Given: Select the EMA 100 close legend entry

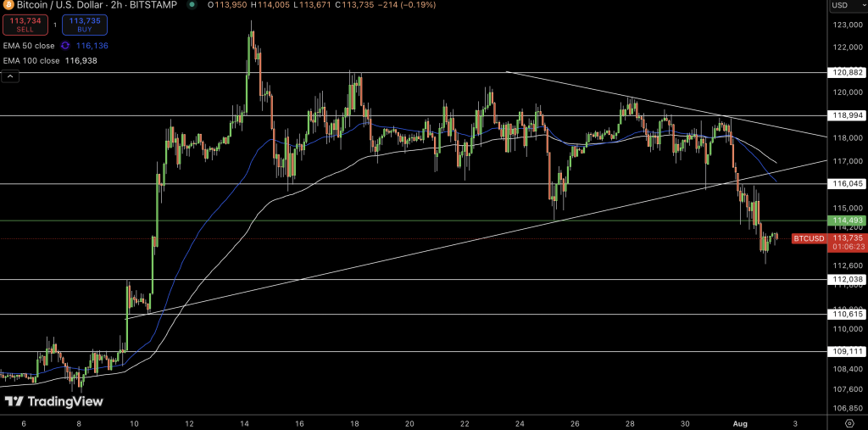Looking at the screenshot, I should pos(31,60).
